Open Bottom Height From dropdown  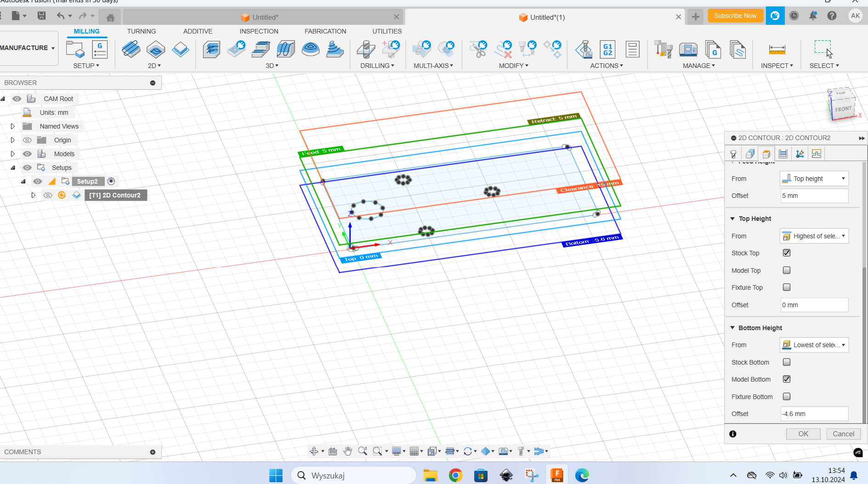(814, 345)
